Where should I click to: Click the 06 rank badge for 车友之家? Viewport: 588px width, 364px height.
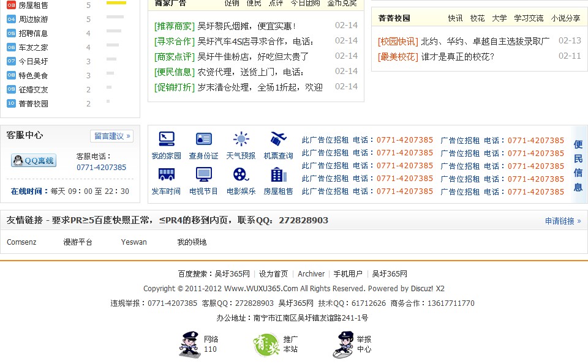coord(11,47)
